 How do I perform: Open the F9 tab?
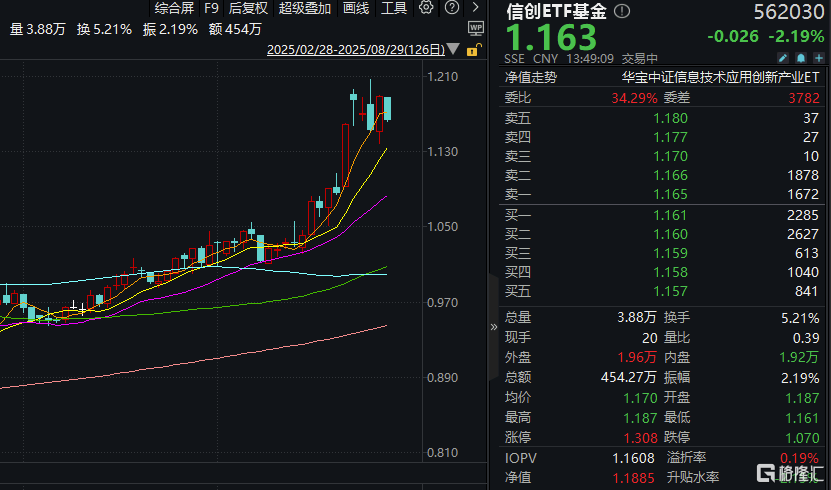(211, 8)
